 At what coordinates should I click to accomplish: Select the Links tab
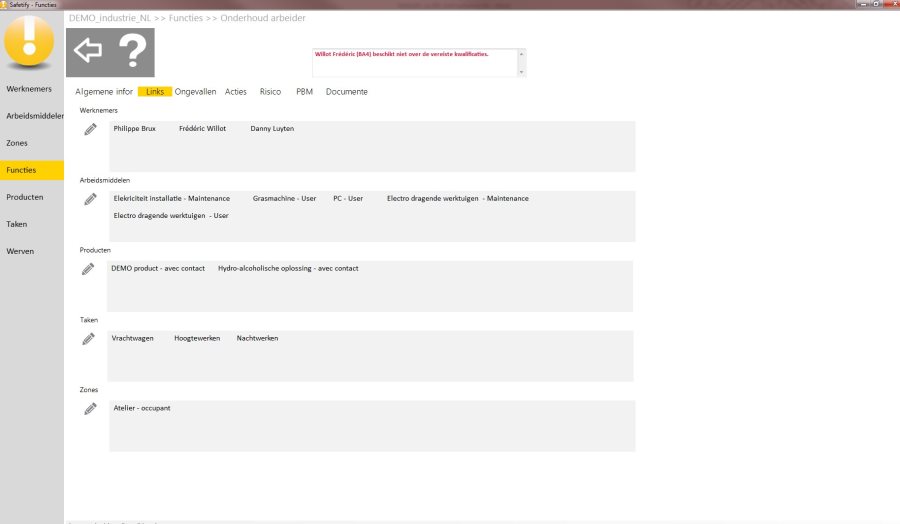click(155, 92)
